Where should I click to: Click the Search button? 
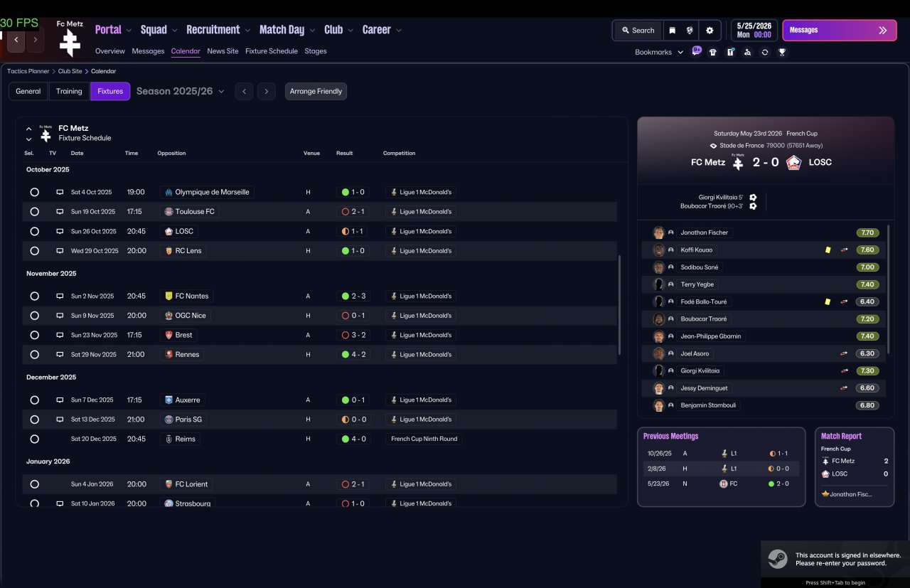tap(638, 31)
